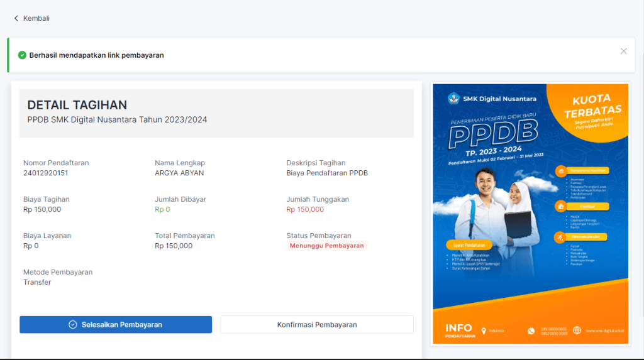Click the location pin icon on poster
The width and height of the screenshot is (644, 360).
point(484,330)
